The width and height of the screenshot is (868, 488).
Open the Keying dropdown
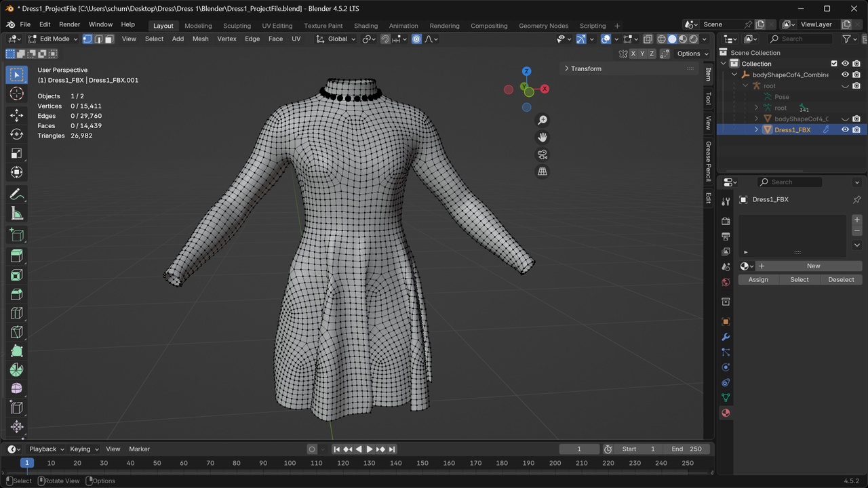84,449
